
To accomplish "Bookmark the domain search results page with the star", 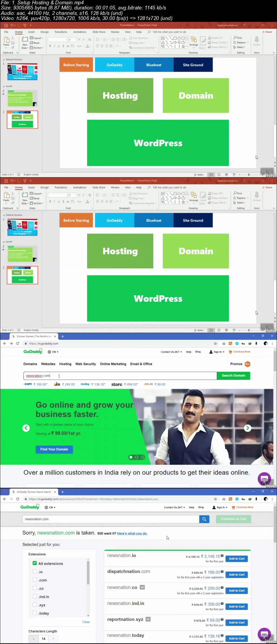I will pyautogui.click(x=215, y=499).
